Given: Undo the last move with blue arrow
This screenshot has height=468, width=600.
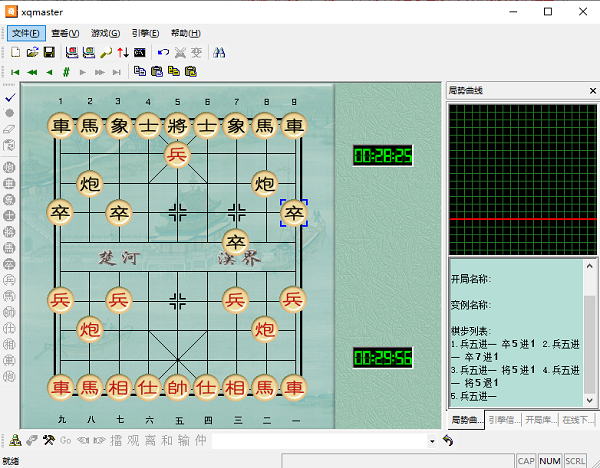Looking at the screenshot, I should (163, 52).
